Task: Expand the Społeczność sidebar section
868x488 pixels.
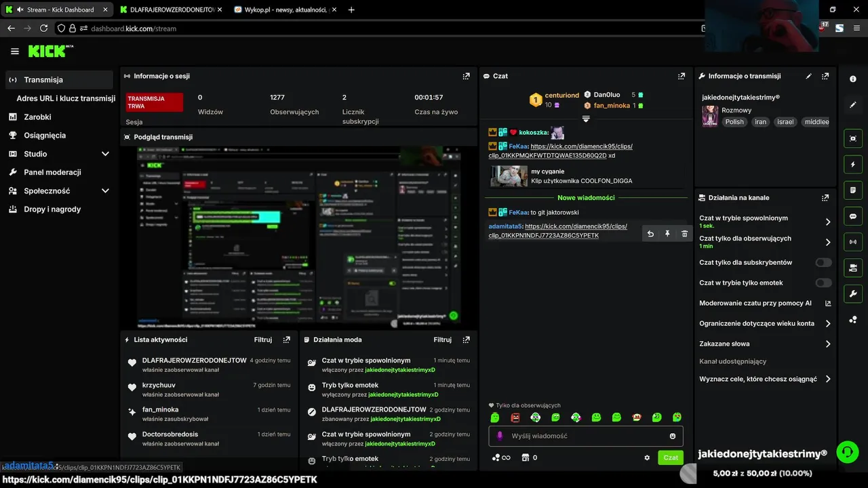Action: pos(105,191)
